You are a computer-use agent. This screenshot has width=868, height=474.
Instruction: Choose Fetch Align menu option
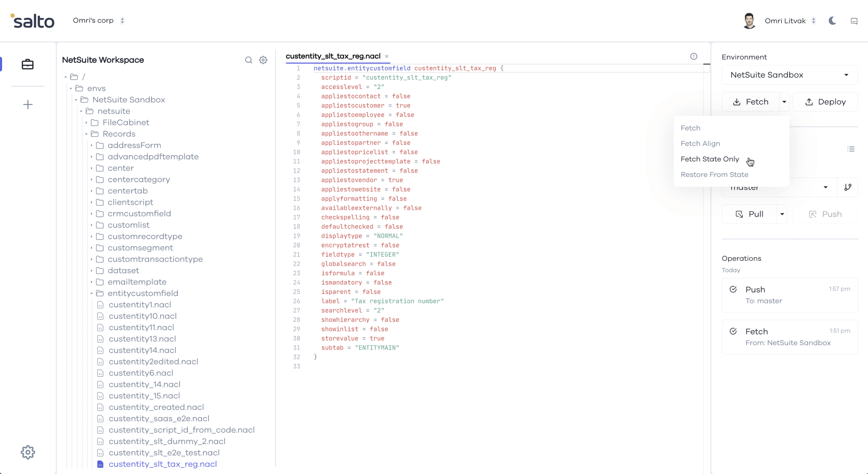(x=700, y=144)
